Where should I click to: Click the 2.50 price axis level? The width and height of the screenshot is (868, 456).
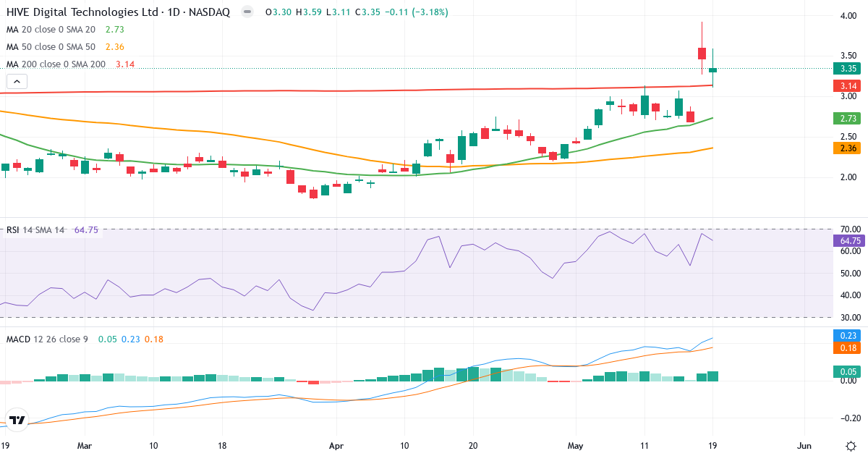click(848, 137)
